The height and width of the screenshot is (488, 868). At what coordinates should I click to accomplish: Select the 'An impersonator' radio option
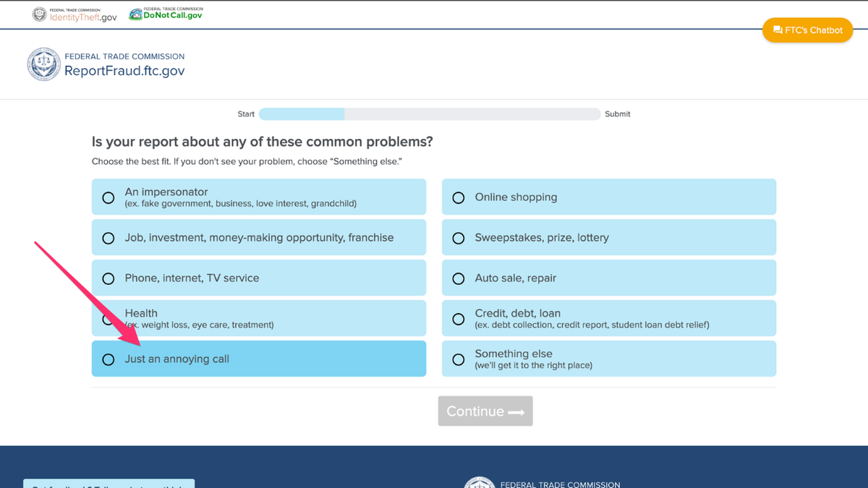[109, 197]
